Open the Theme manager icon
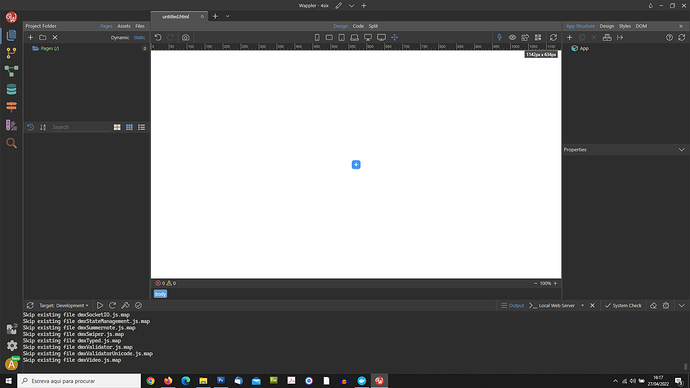This screenshot has width=690, height=388. pyautogui.click(x=11, y=125)
